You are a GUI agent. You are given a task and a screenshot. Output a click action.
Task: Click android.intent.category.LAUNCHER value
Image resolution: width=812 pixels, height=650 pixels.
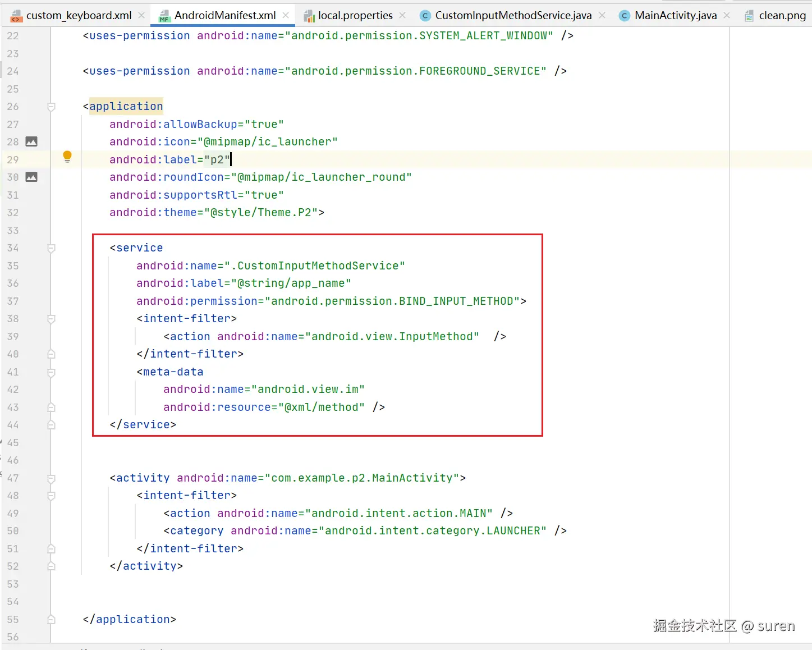(x=433, y=530)
